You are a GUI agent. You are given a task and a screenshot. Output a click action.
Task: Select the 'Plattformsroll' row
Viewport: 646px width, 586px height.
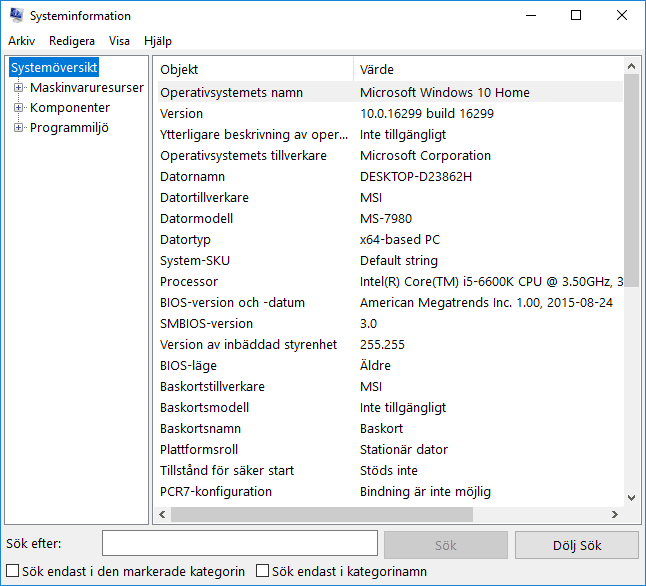pyautogui.click(x=390, y=450)
